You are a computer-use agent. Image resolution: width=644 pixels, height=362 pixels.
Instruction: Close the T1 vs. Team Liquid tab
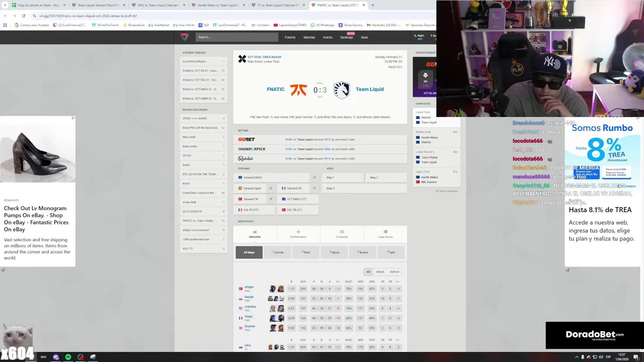pos(304,5)
